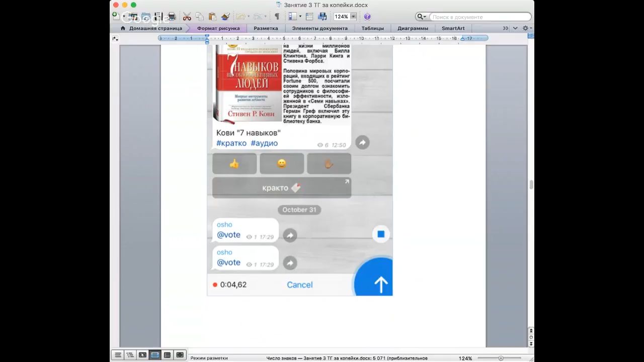Click the New Document icon in toolbar
The width and height of the screenshot is (644, 362).
[115, 17]
